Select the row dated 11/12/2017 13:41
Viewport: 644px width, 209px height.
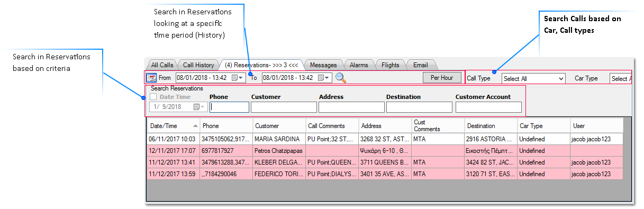coord(385,162)
